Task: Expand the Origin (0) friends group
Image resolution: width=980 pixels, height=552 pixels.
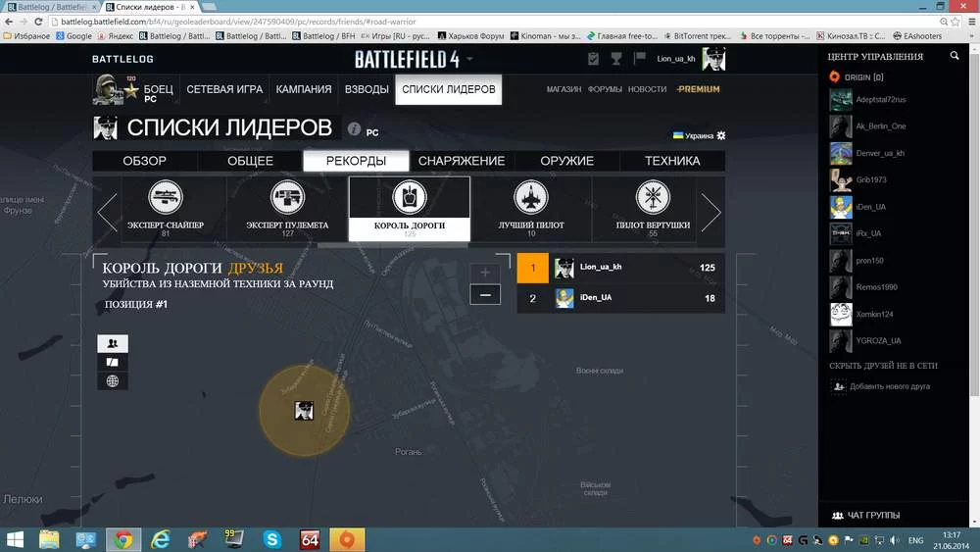Action: tap(857, 76)
